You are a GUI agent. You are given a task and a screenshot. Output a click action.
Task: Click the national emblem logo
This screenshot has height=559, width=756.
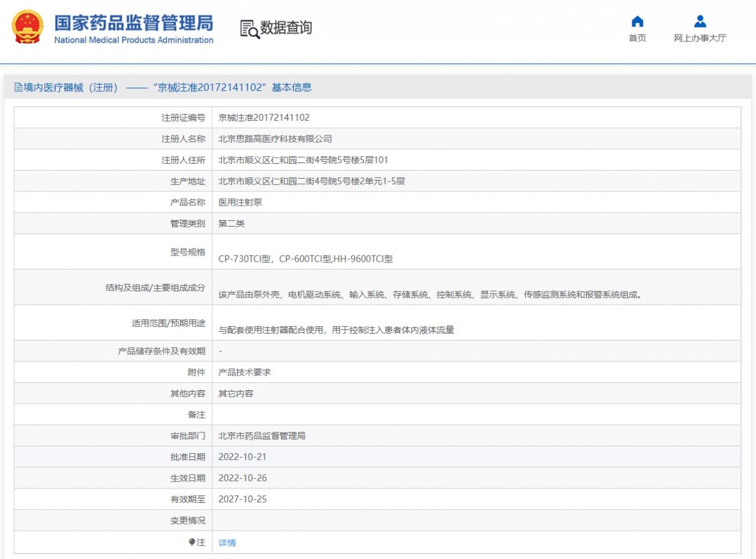click(28, 26)
